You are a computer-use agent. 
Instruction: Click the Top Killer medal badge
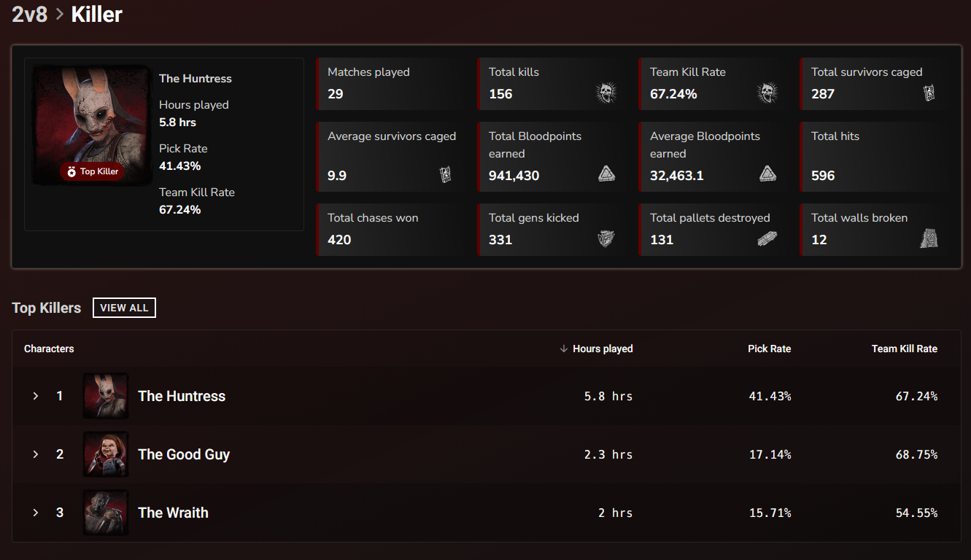pyautogui.click(x=92, y=171)
